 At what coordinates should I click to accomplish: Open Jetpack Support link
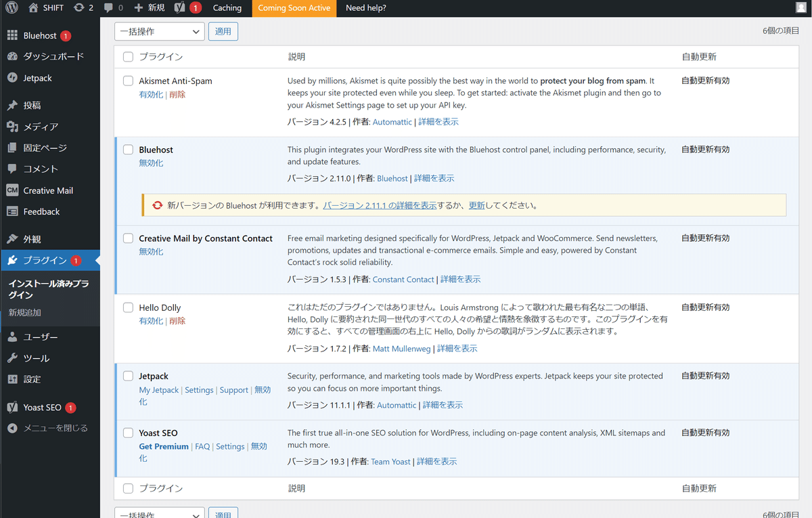[234, 390]
